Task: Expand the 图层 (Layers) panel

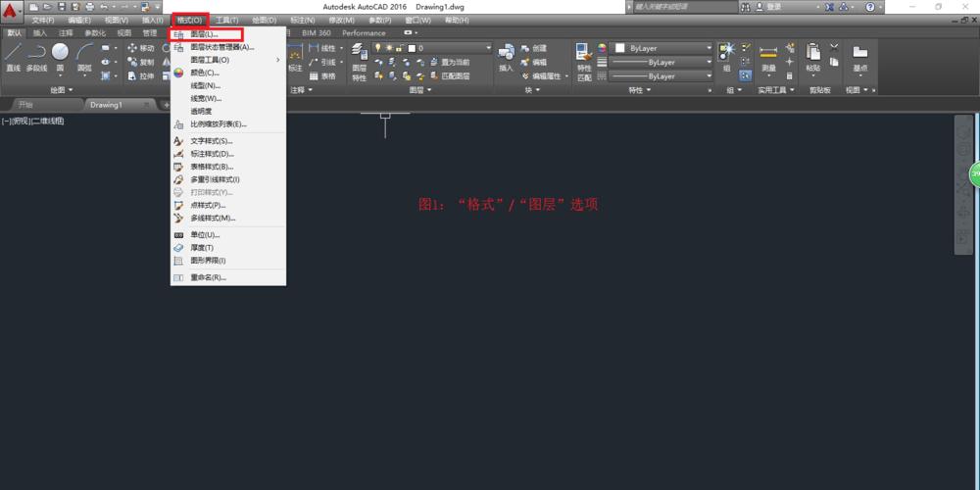Action: pyautogui.click(x=420, y=90)
